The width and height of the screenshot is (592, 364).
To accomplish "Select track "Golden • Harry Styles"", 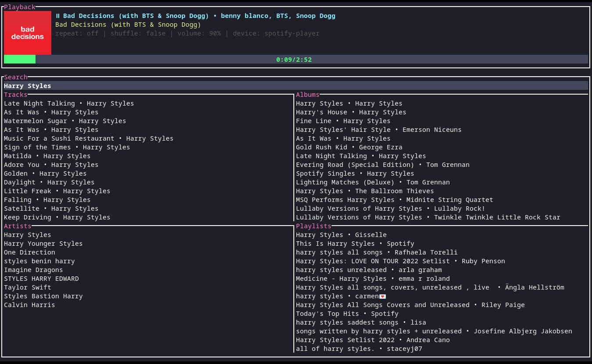I will click(45, 173).
